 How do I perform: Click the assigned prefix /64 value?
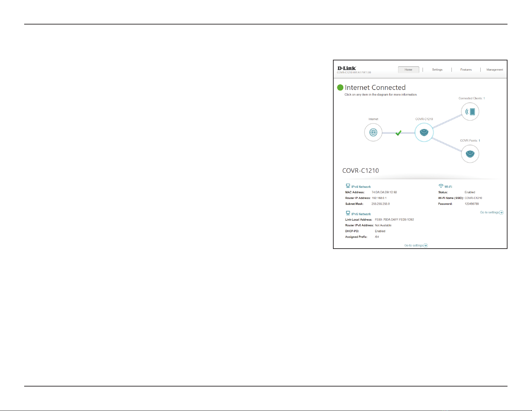tap(377, 237)
